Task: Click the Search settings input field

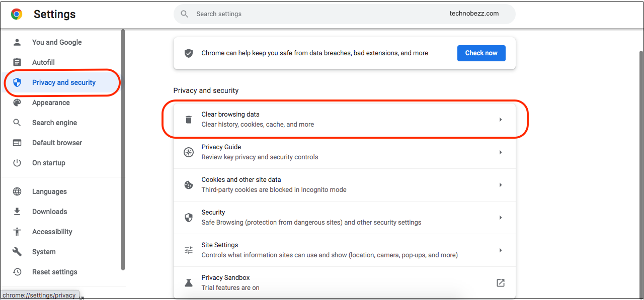Action: coord(345,14)
